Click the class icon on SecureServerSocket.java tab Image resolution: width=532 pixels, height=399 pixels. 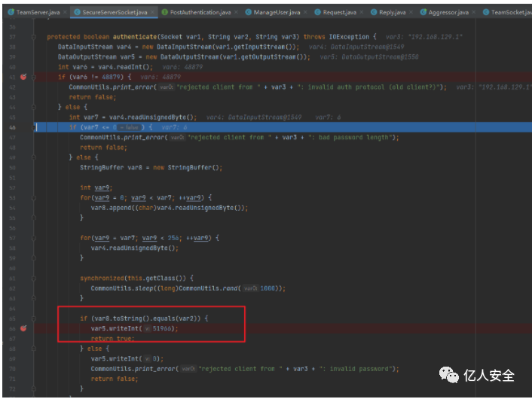(x=77, y=12)
